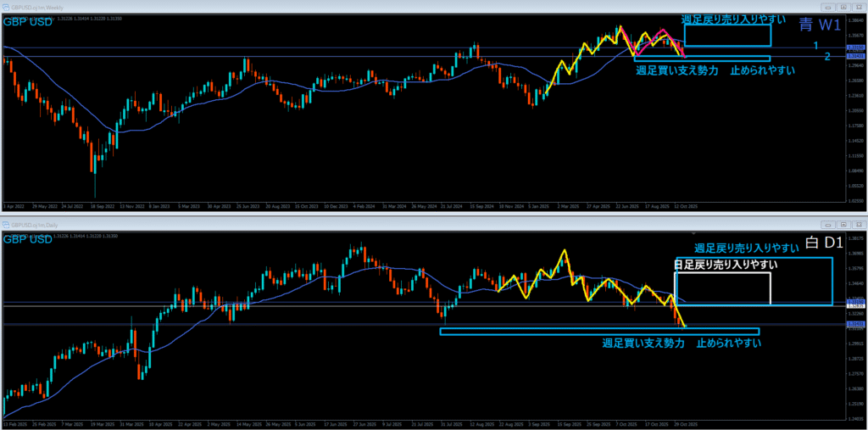This screenshot has width=868, height=430.
Task: Minimize the weekly GBPUSD chart window
Action: 828,8
